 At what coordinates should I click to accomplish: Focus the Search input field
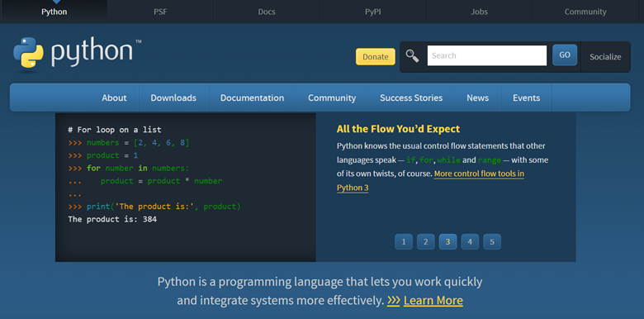click(486, 55)
